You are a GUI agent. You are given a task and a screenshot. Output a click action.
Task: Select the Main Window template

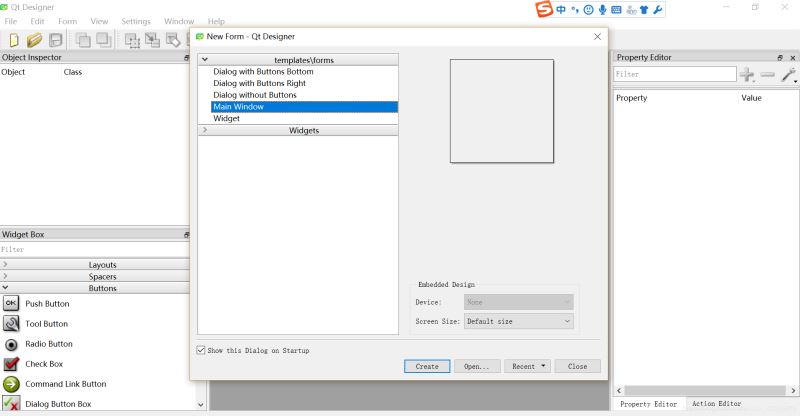pyautogui.click(x=304, y=107)
